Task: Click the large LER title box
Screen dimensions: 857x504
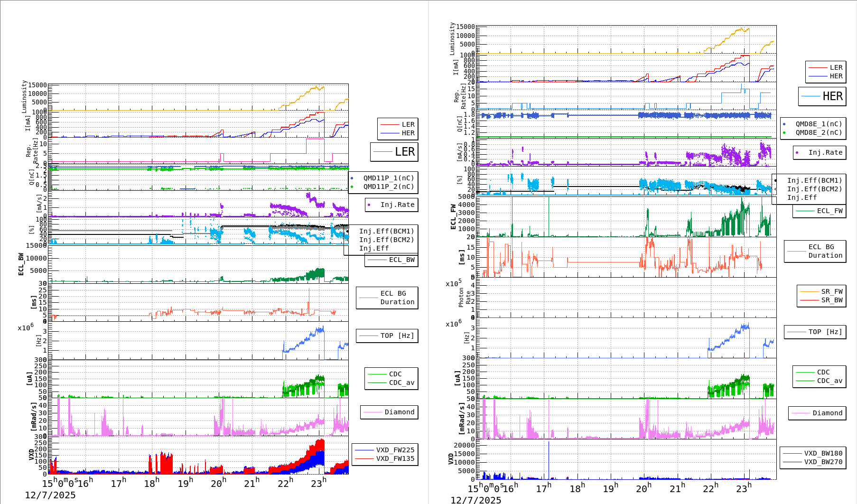Action: [394, 152]
